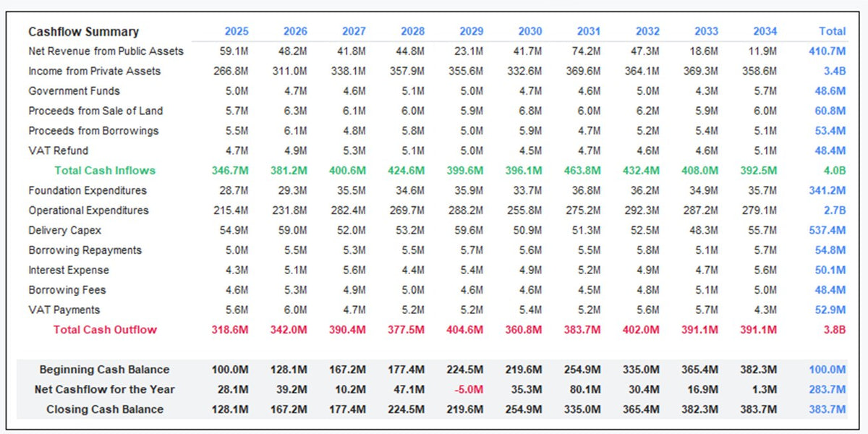868x434 pixels.
Task: Select the 2031 net cashflow value 80.1M
Action: tap(587, 389)
